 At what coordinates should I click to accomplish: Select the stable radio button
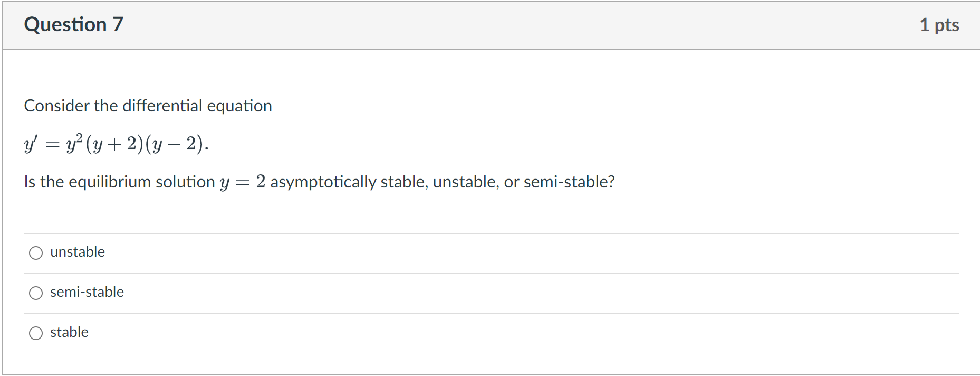point(35,333)
